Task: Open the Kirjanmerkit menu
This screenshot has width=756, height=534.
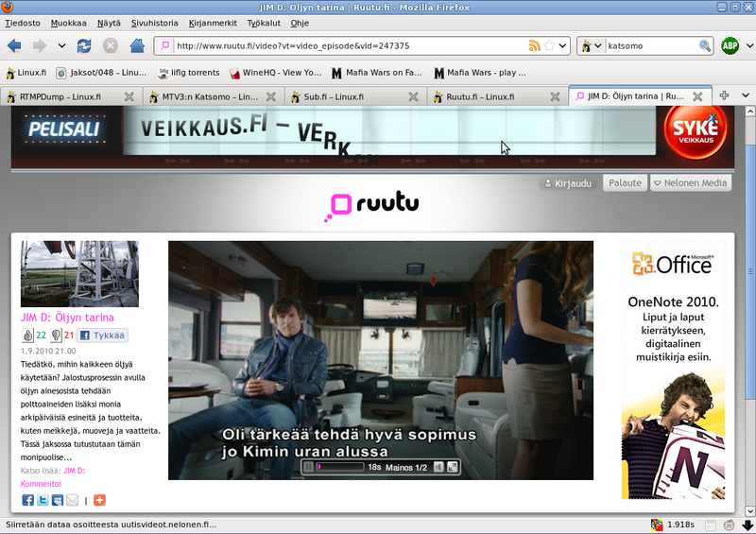Action: coord(213,22)
